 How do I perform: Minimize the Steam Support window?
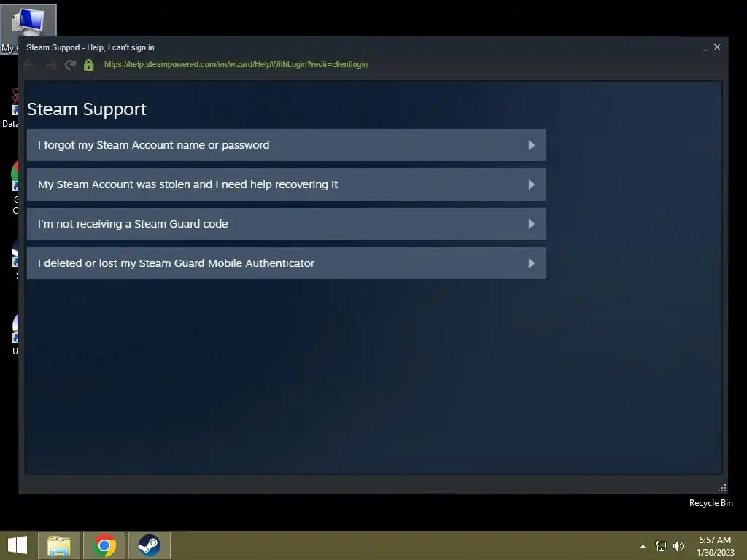pyautogui.click(x=705, y=47)
